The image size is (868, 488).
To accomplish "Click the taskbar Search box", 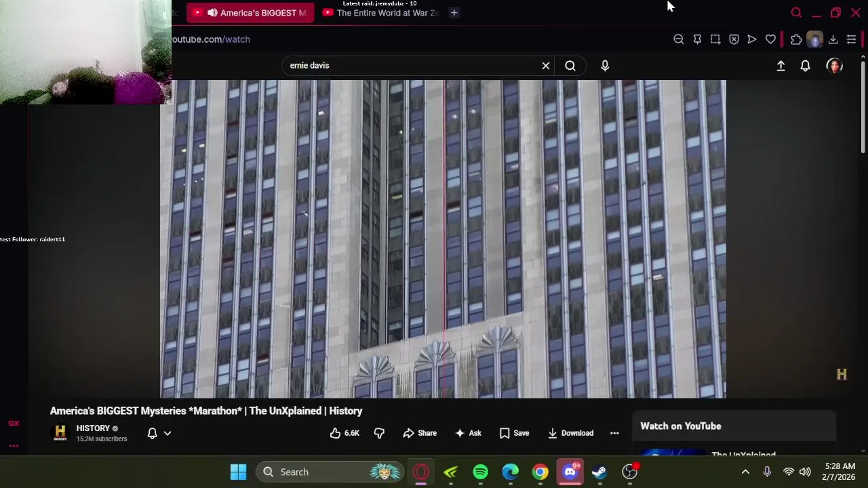I will (x=330, y=472).
